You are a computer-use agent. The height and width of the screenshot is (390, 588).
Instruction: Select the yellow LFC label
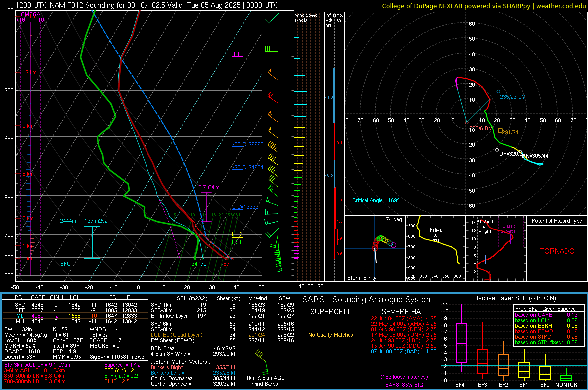pyautogui.click(x=237, y=234)
